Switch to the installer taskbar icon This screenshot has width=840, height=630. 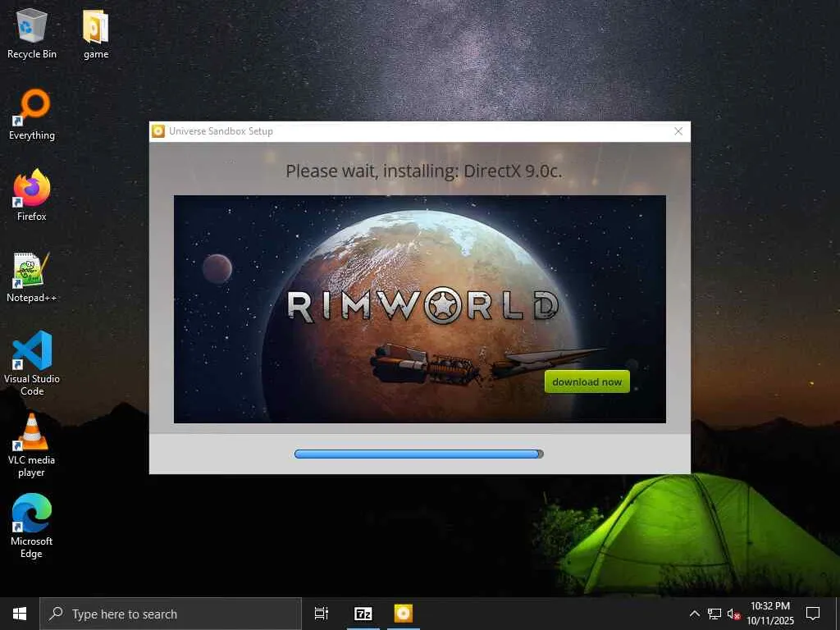404,614
